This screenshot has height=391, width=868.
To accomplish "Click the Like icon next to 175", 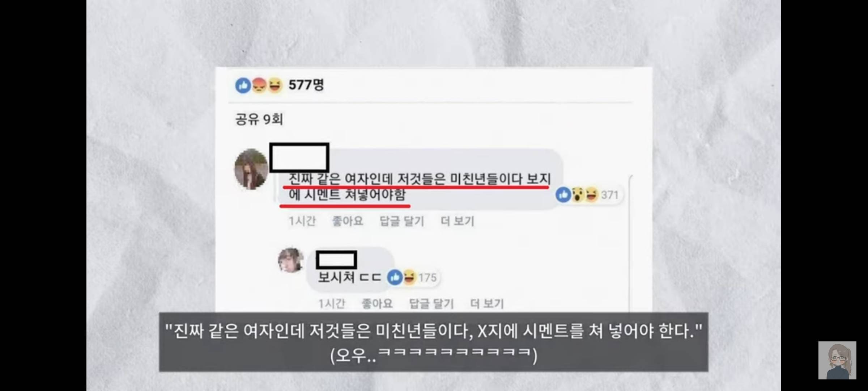I will [x=395, y=278].
